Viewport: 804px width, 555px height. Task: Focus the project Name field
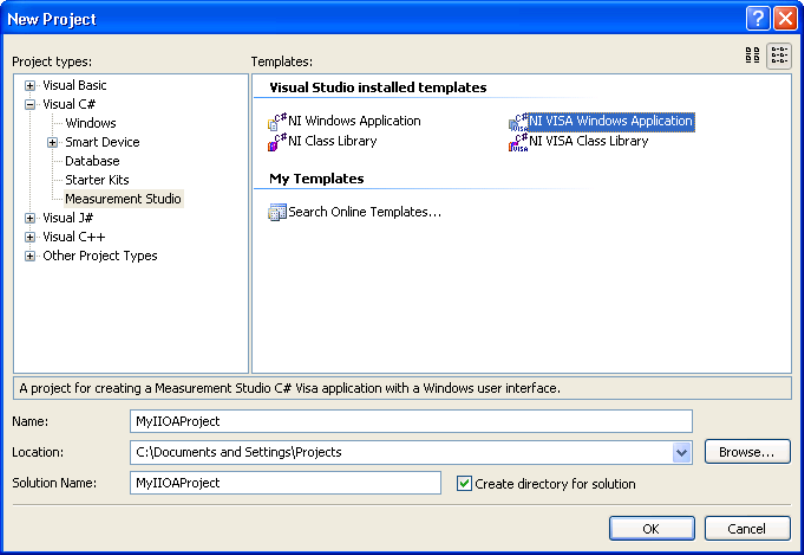[x=411, y=422]
